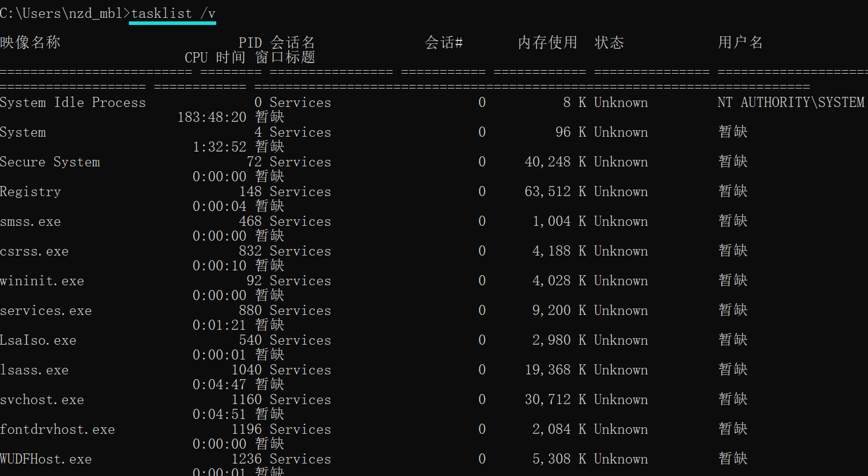Select the 'Secure System' process name
The height and width of the screenshot is (476, 868).
[50, 162]
